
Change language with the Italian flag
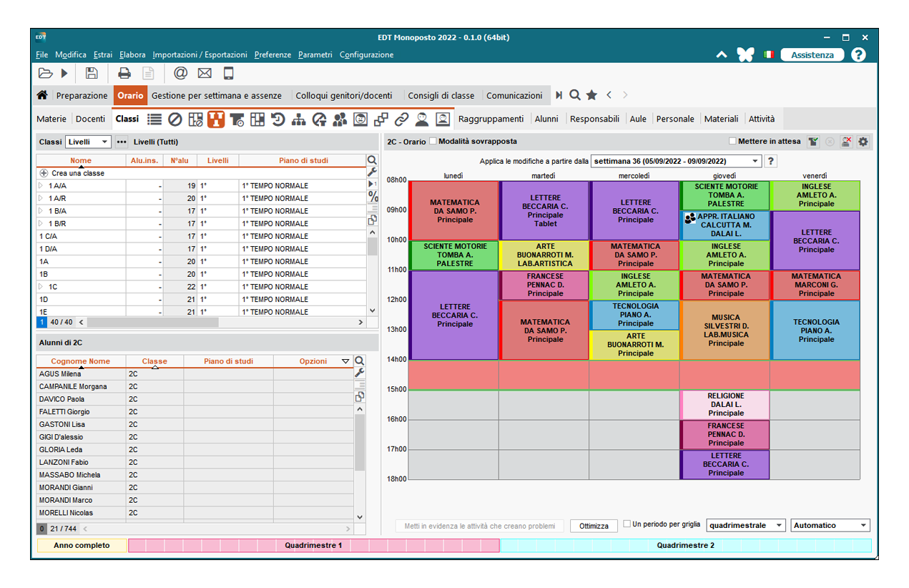769,54
